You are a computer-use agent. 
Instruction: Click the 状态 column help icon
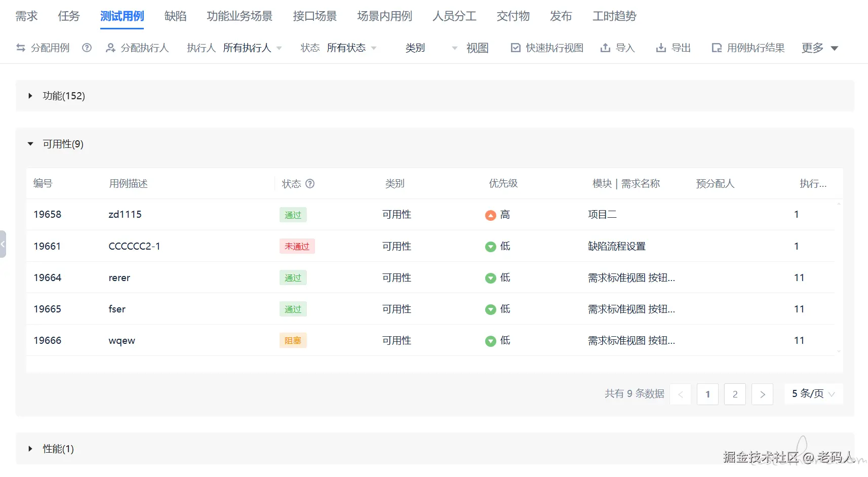click(x=310, y=184)
